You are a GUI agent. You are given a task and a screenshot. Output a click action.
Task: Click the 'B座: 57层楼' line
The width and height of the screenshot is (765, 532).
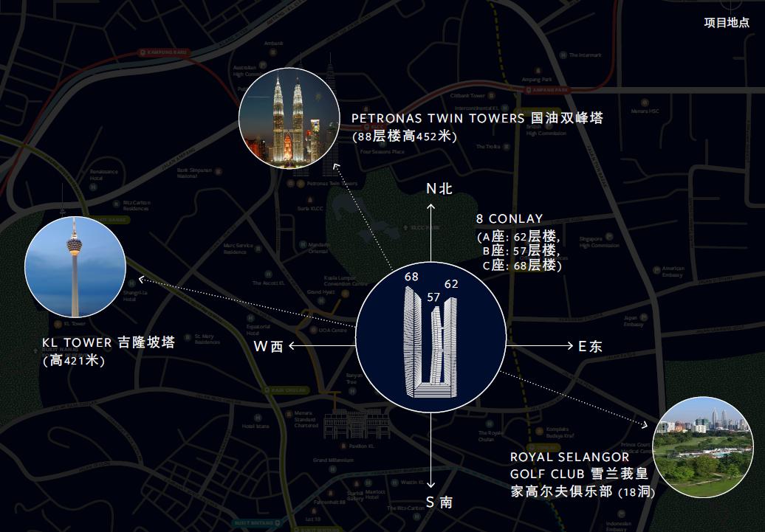pyautogui.click(x=521, y=251)
